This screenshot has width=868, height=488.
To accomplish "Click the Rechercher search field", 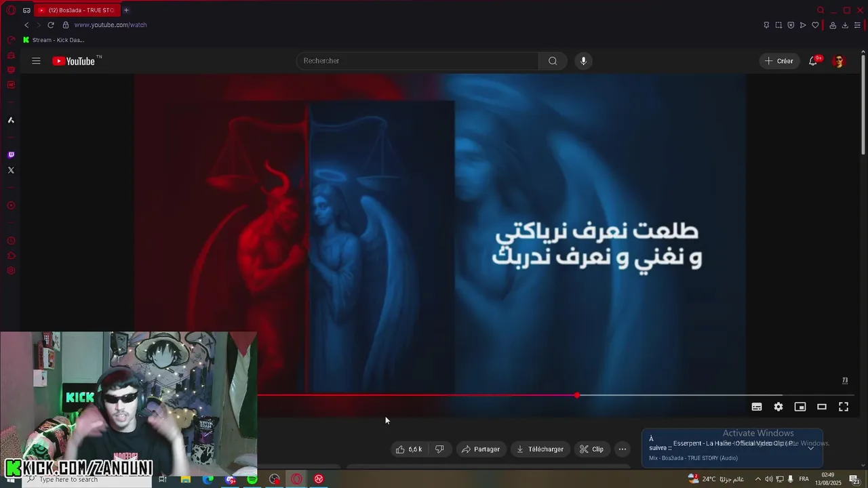I will 417,61.
